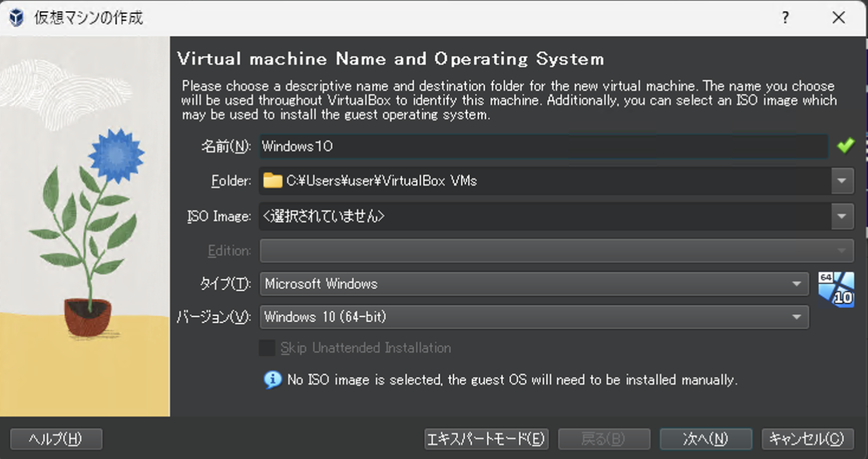Click the blue info icon about missing ISO
Screen dimensions: 868x459
(273, 380)
